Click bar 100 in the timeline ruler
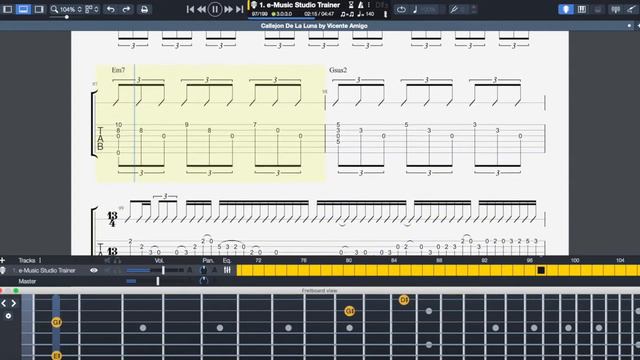 tap(575, 260)
